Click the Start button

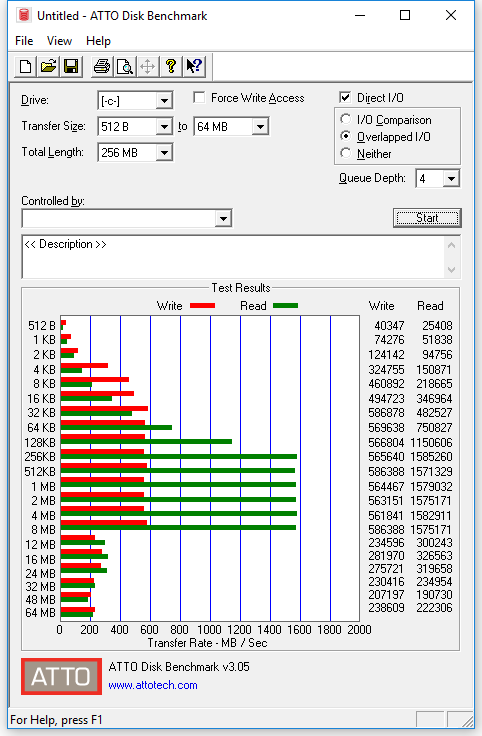click(427, 218)
